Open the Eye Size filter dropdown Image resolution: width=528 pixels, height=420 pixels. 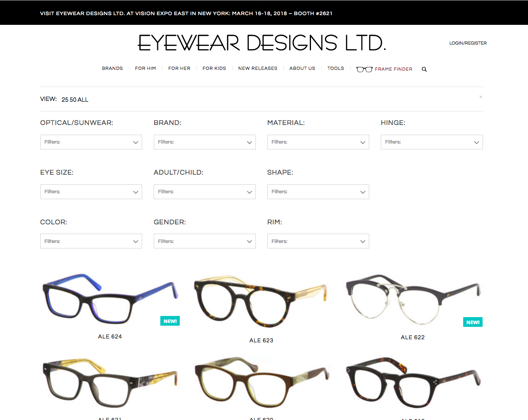pyautogui.click(x=91, y=192)
